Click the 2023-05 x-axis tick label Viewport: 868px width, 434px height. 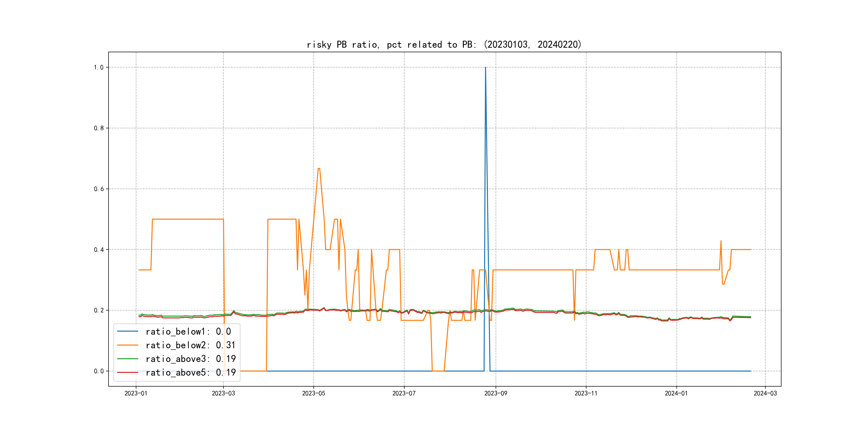pos(313,393)
